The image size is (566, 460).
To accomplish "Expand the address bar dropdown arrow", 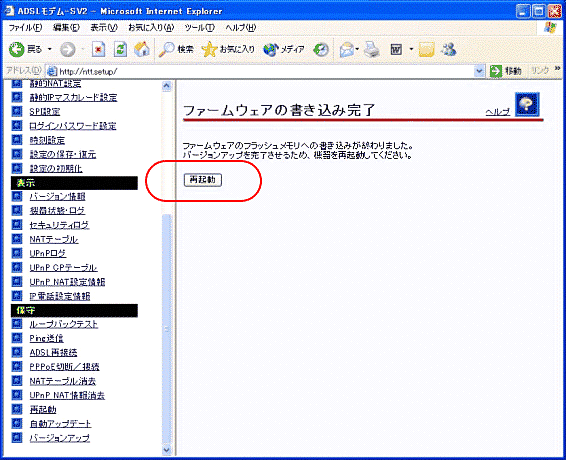I will (479, 71).
